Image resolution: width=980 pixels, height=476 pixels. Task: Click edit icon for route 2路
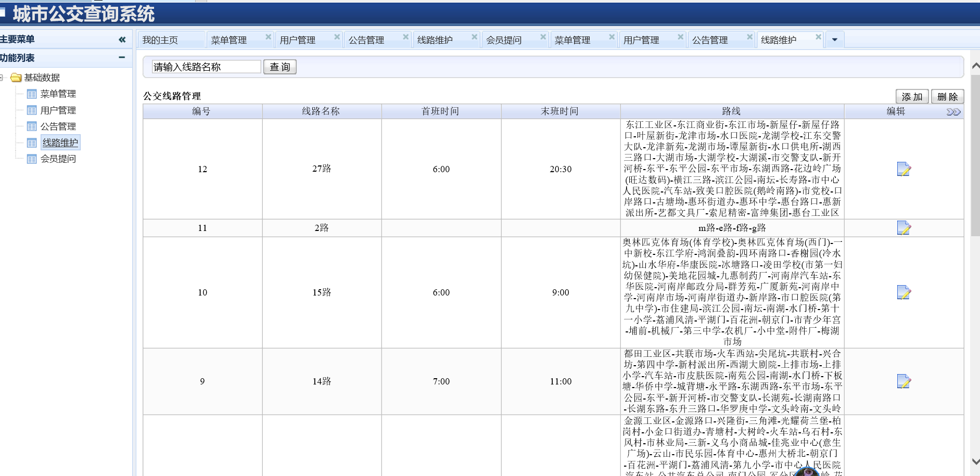(x=903, y=228)
